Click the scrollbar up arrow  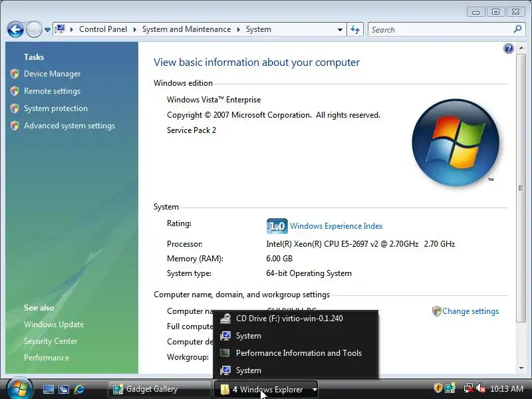click(521, 48)
